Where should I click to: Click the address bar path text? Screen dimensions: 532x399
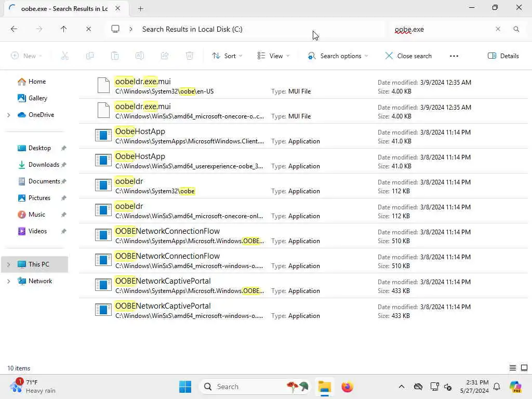click(192, 29)
